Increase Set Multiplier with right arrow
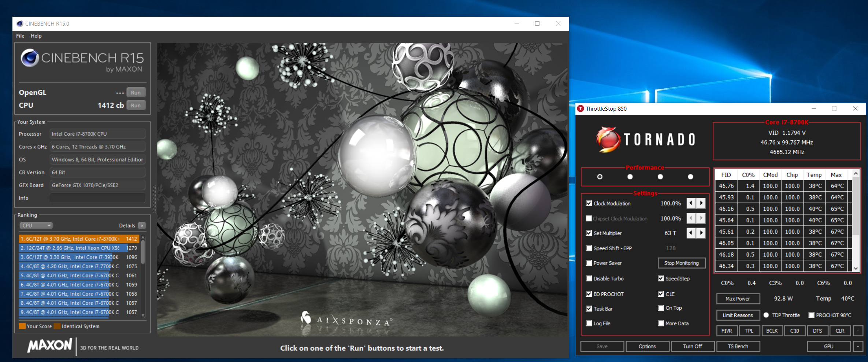868x362 pixels. [701, 233]
